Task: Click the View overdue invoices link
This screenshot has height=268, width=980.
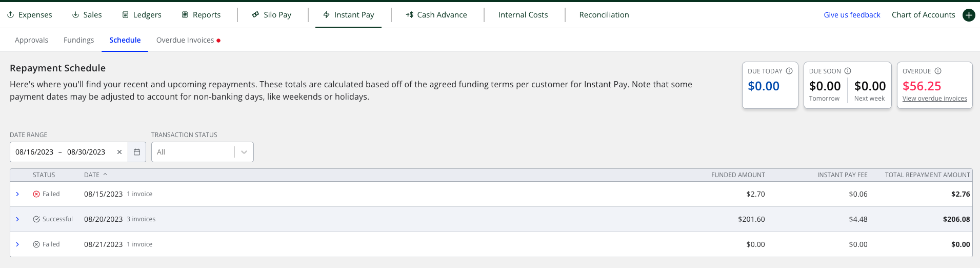Action: [934, 99]
